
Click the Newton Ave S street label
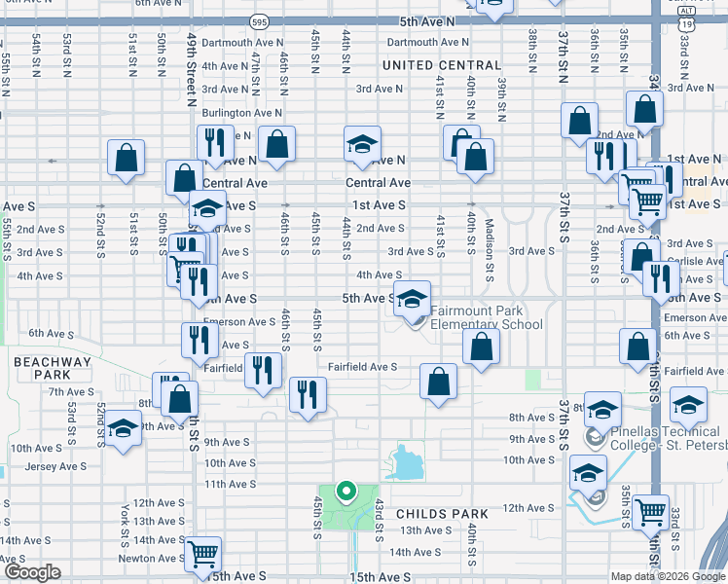(151, 558)
